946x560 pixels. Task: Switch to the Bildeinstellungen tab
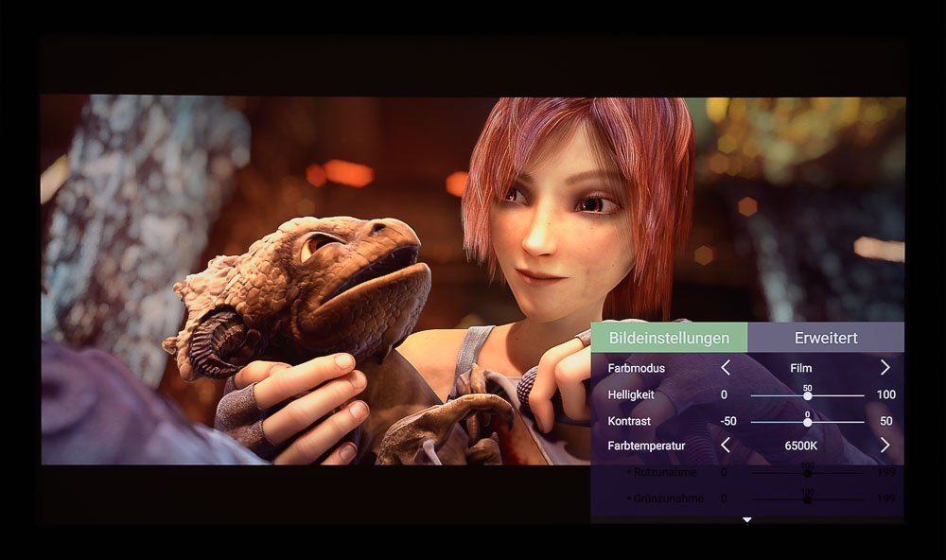point(669,338)
